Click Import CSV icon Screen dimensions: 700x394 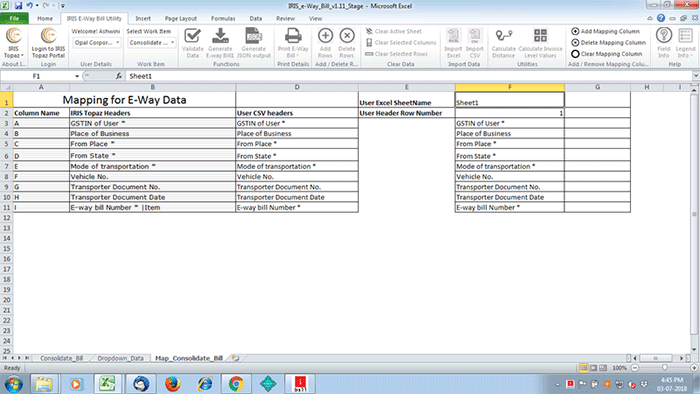475,43
